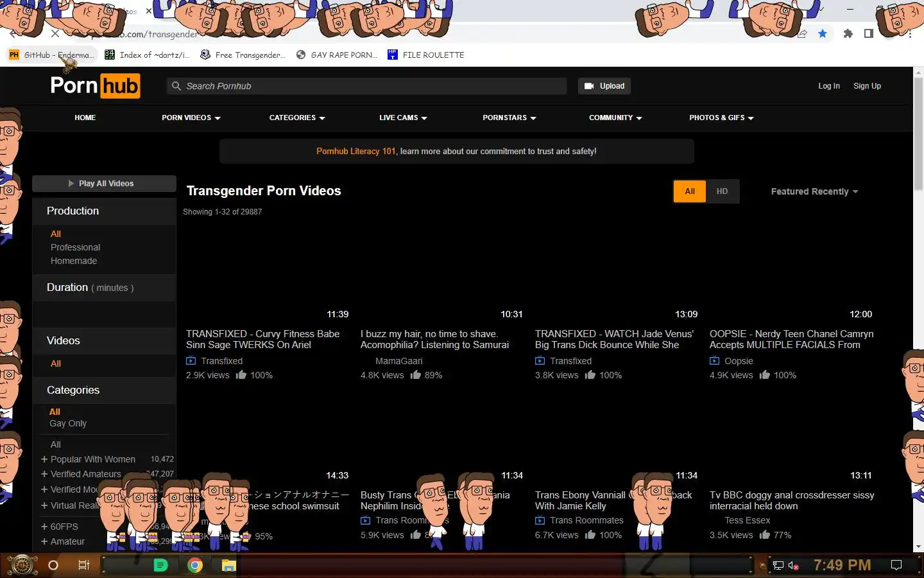Select Gay Only under Categories
This screenshot has width=924, height=578.
pos(68,423)
